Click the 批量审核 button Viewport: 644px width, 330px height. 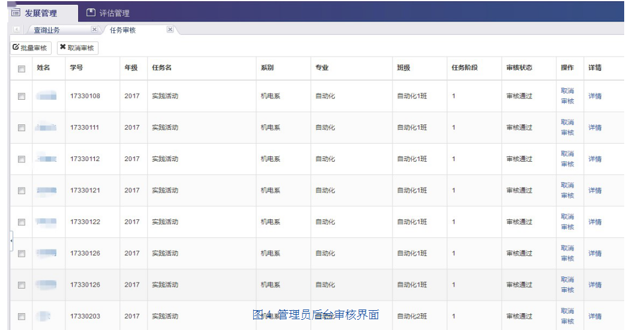31,47
